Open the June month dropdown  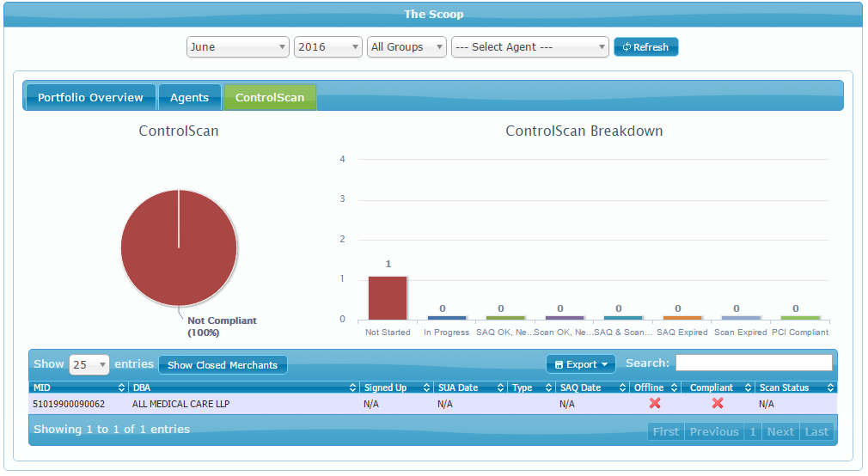coord(237,47)
